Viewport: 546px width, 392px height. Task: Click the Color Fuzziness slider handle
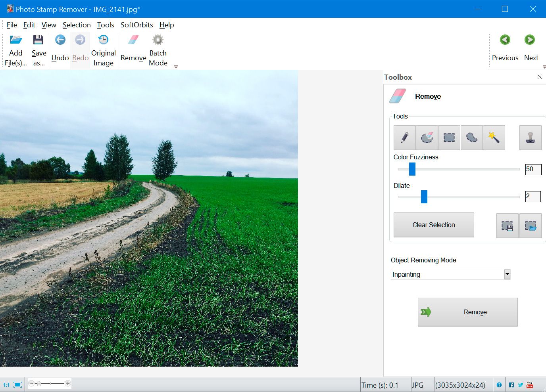412,169
